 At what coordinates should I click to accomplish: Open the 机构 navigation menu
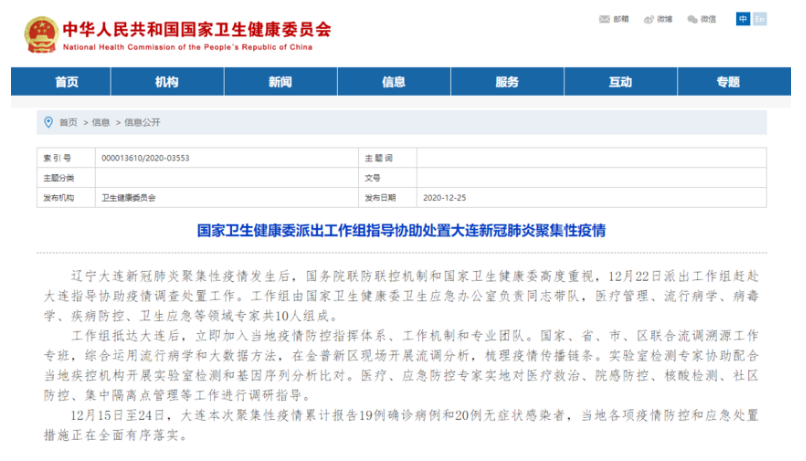[167, 82]
